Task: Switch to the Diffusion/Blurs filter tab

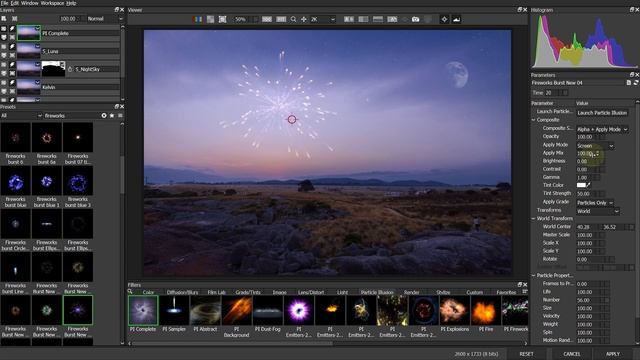Action: (x=182, y=292)
